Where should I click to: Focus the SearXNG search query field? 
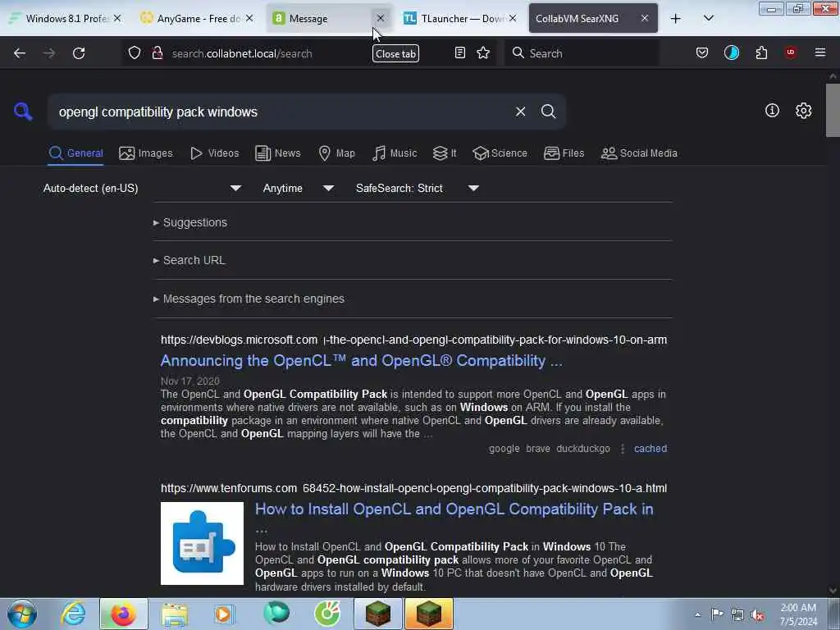279,112
